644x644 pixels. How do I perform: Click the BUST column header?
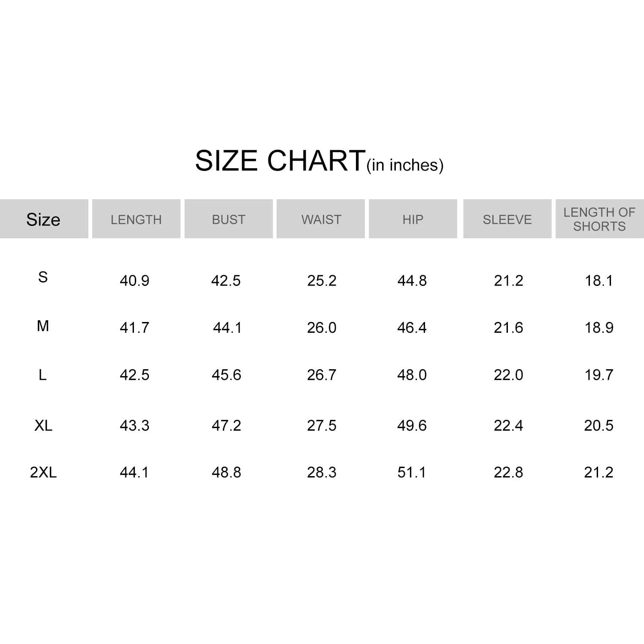pos(228,219)
